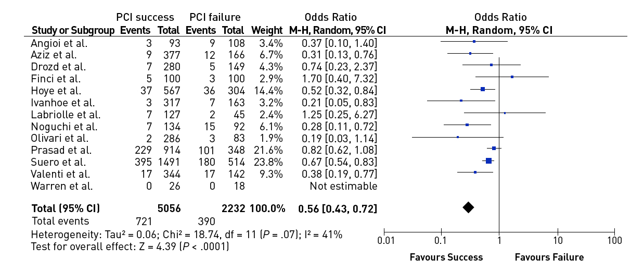Click the "Not estimable" text
The image size is (644, 271).
point(343,186)
